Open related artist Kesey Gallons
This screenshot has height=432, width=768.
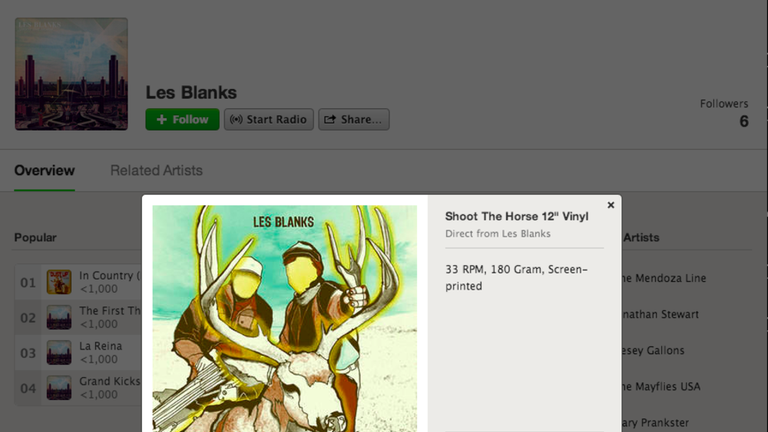click(x=653, y=351)
